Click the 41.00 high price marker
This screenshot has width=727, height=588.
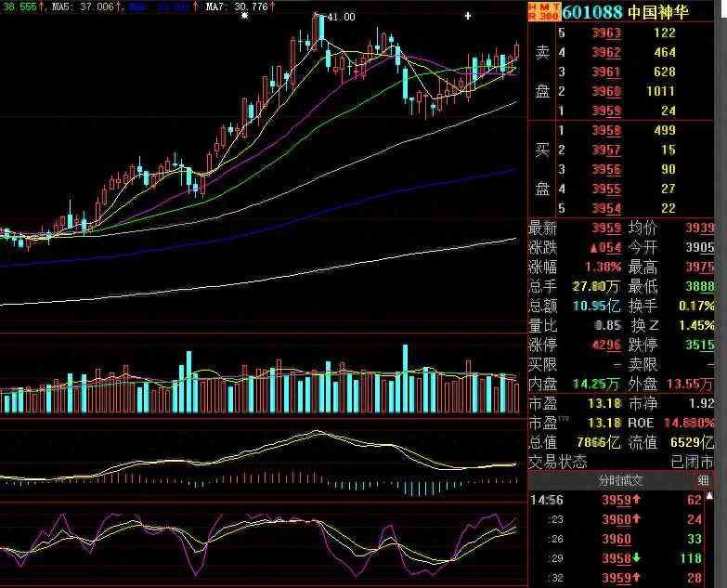[340, 17]
